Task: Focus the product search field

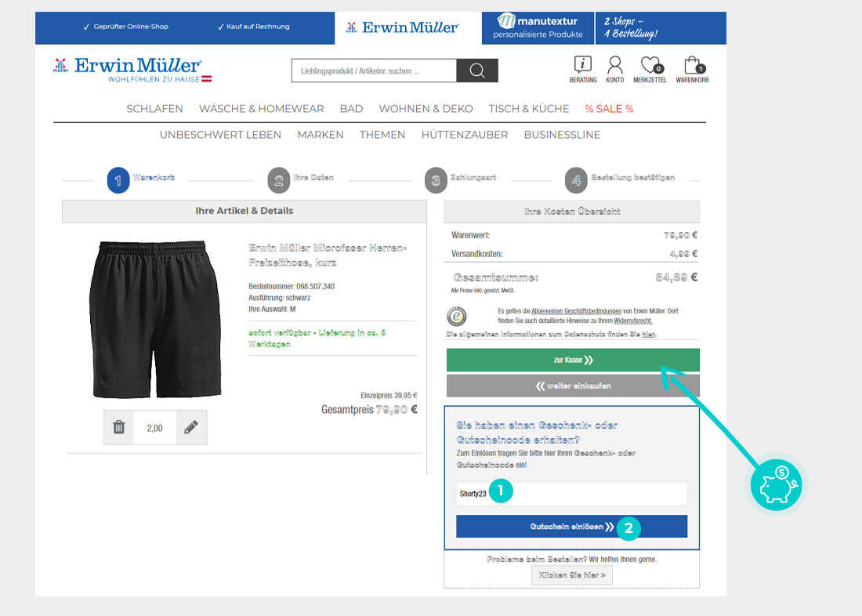Action: coord(374,71)
